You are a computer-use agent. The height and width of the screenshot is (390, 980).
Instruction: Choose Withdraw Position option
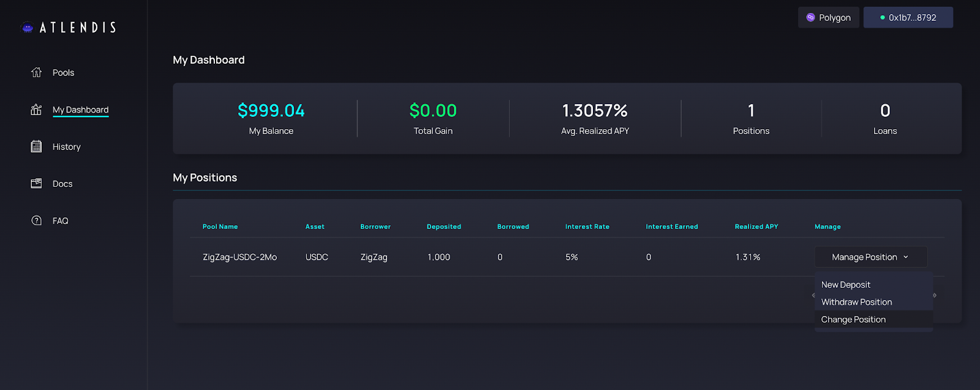(856, 302)
